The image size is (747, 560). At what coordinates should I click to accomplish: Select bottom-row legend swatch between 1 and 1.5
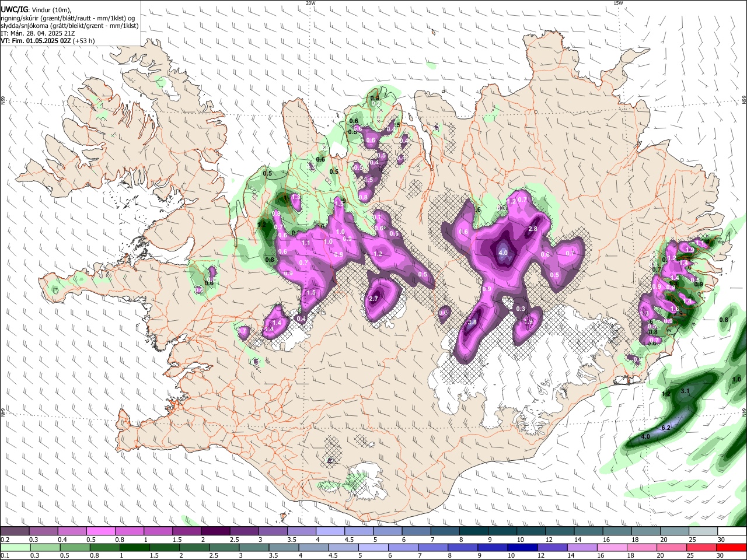[134, 547]
